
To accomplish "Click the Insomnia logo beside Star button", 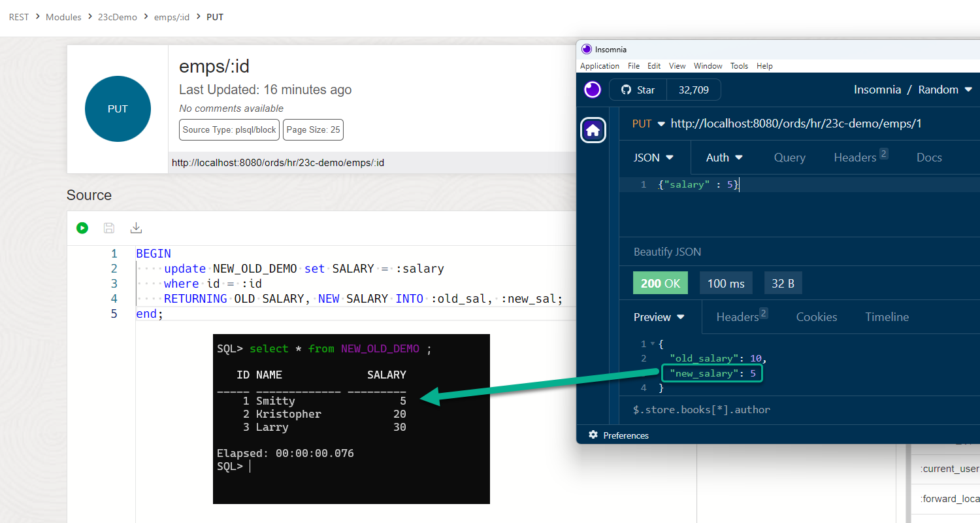I will pos(593,90).
